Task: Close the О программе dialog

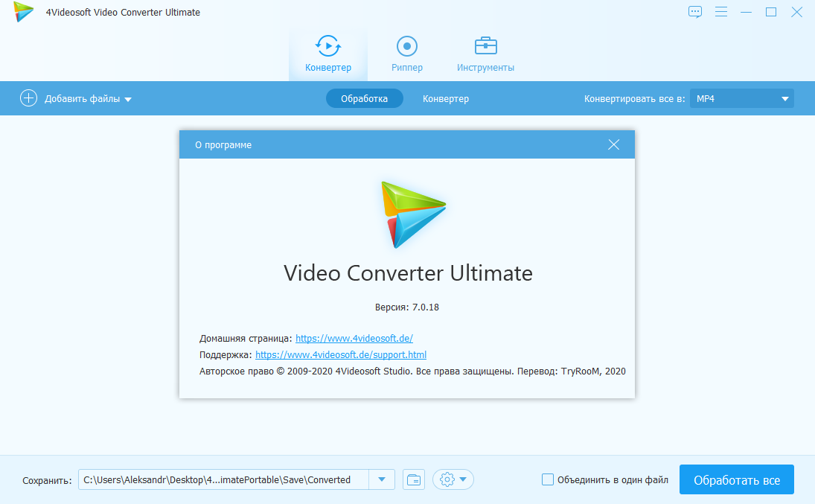Action: [613, 144]
